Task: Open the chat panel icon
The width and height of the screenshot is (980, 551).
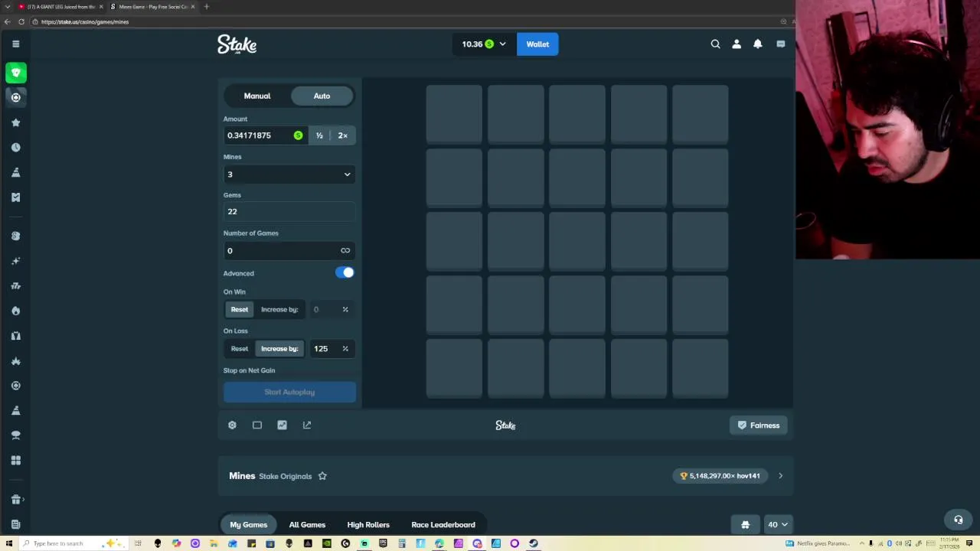Action: [x=780, y=44]
